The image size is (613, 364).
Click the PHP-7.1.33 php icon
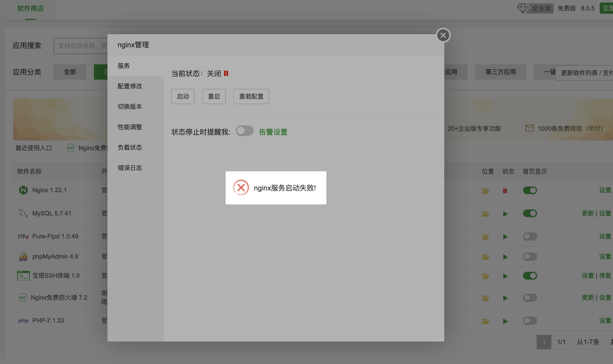click(x=23, y=321)
